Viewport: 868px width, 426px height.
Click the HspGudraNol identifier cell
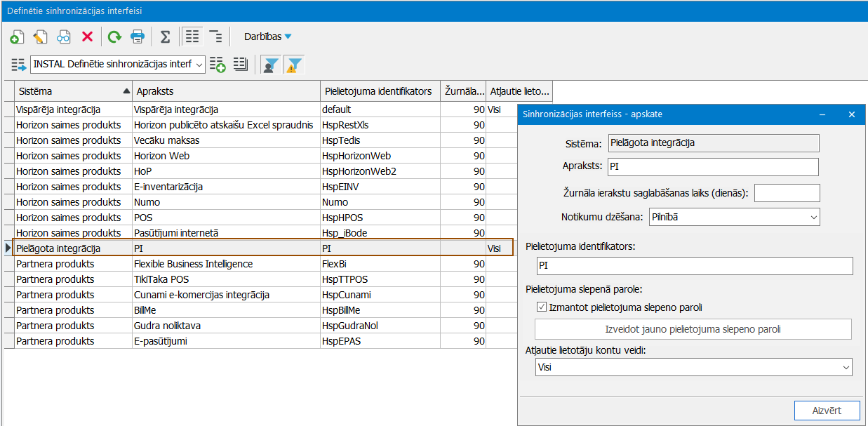(x=380, y=326)
